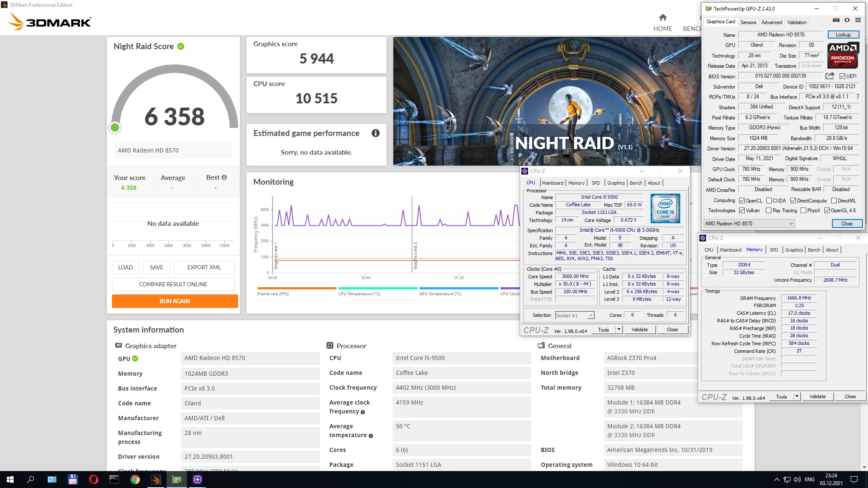Open the Mainboard tab in CPU-Z CPU window
Image resolution: width=868 pixels, height=488 pixels.
pos(553,183)
